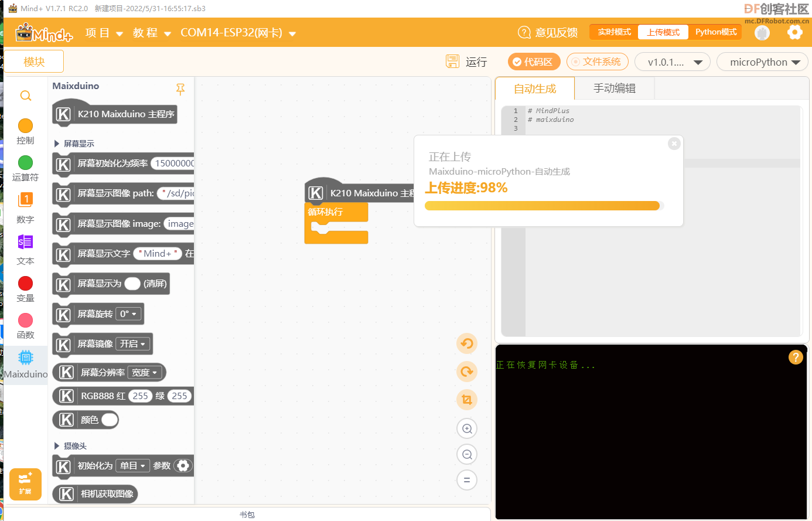Open the search magnifier in block sidebar

coord(26,96)
